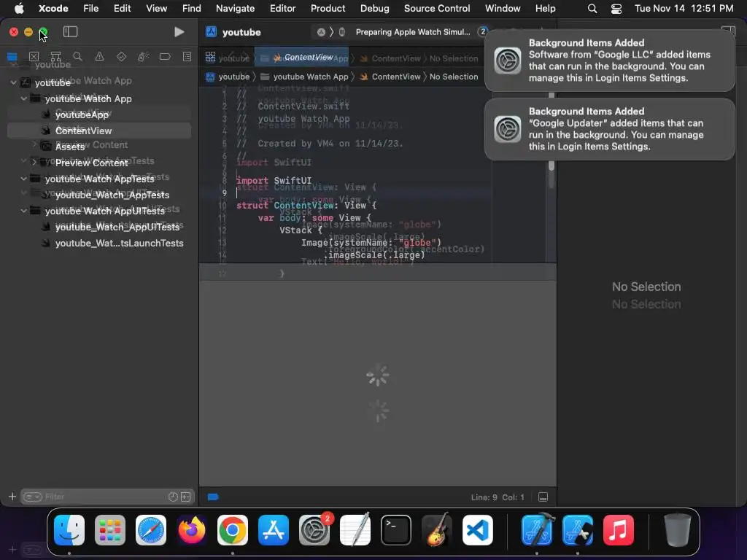Viewport: 747px width, 560px height.
Task: Toggle recent files filter clock icon
Action: click(173, 497)
